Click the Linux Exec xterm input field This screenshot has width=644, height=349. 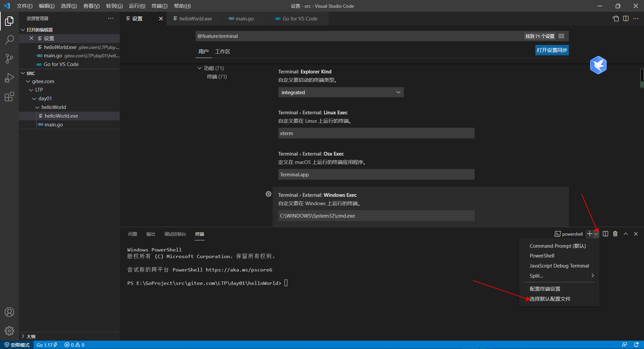click(376, 133)
